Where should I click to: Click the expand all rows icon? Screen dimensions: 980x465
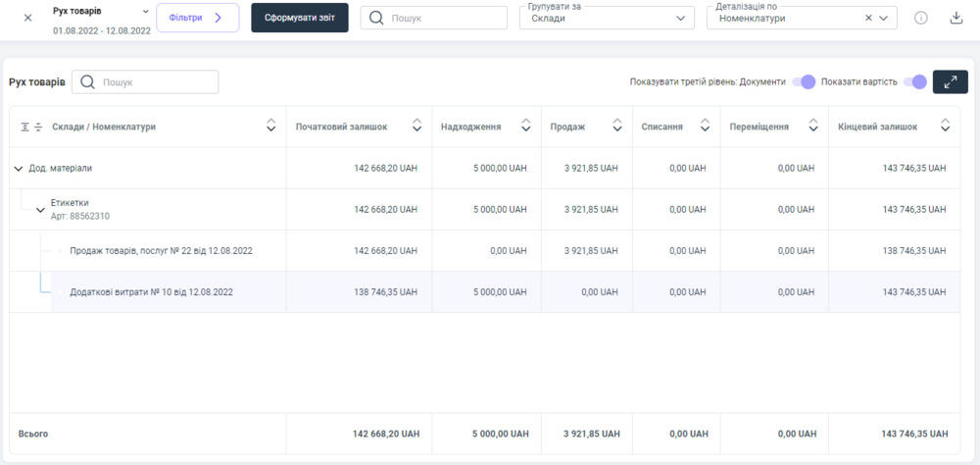point(25,127)
